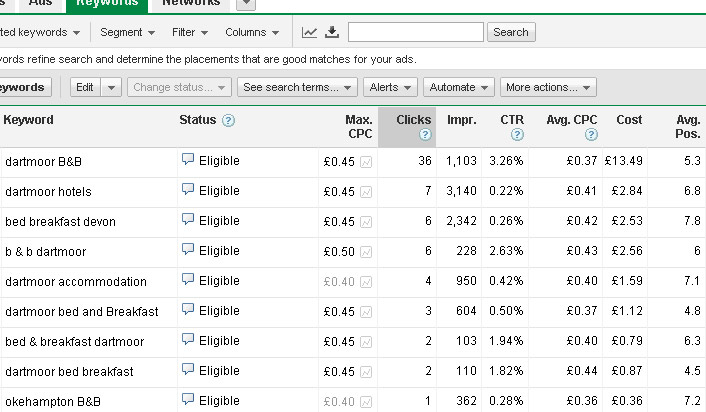Click bid simulator icon for dartmoor B&B
Image resolution: width=706 pixels, height=412 pixels.
click(x=366, y=162)
